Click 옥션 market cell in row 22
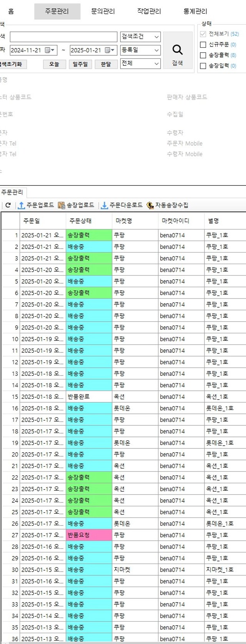 tap(135, 477)
